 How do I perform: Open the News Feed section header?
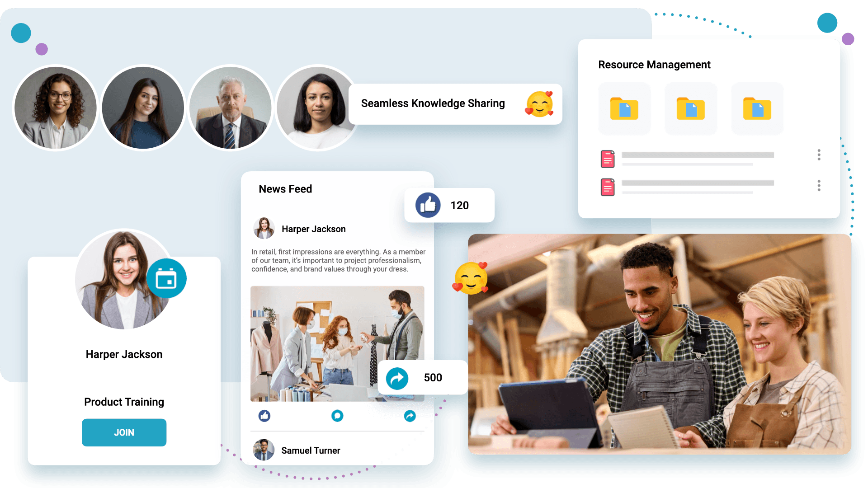[285, 188]
